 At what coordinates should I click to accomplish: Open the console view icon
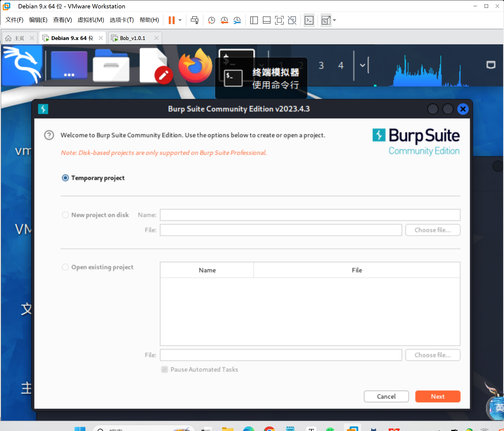coord(309,20)
